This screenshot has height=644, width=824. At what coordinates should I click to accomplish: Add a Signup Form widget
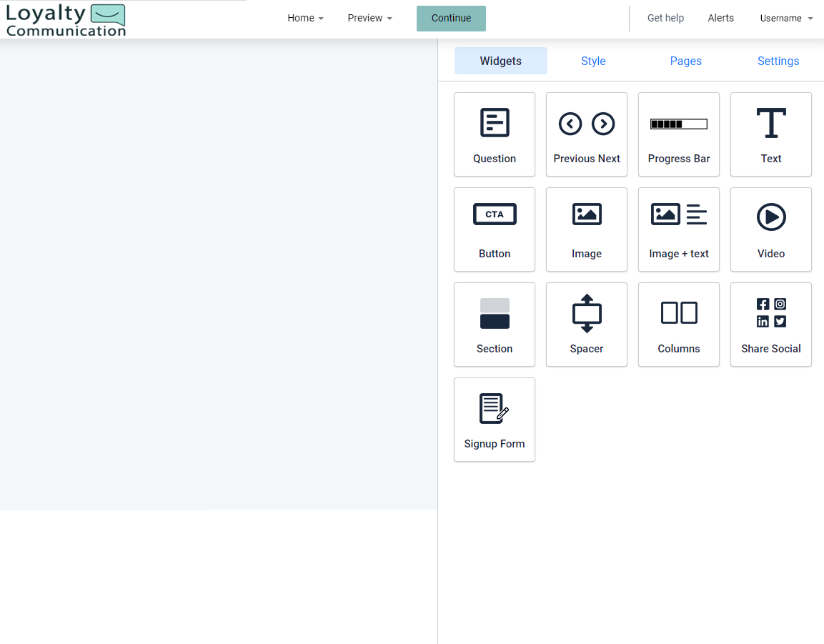[494, 420]
